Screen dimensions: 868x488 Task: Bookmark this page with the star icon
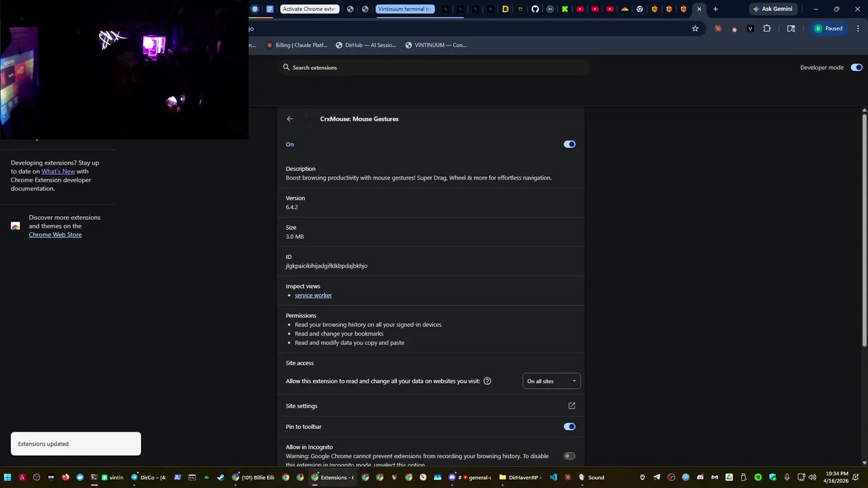click(695, 28)
